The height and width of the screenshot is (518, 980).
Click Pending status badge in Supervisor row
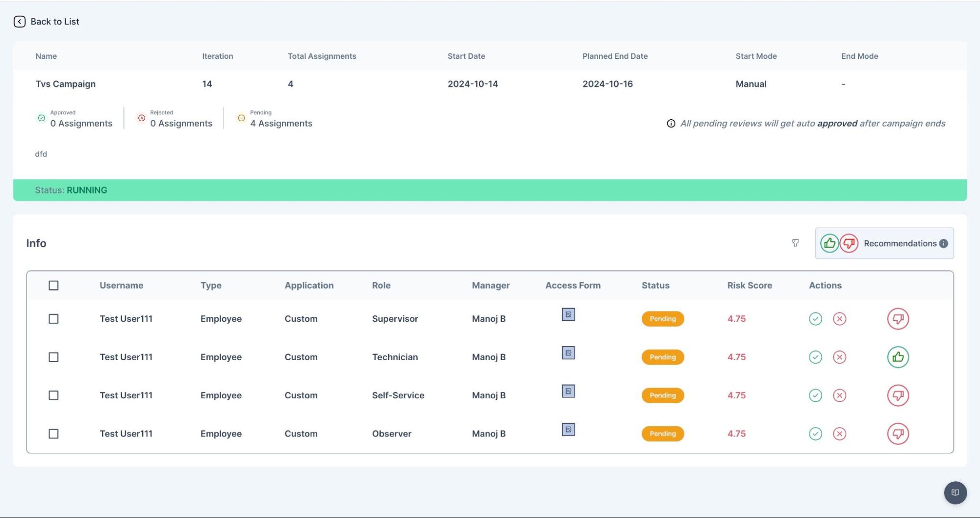point(662,319)
